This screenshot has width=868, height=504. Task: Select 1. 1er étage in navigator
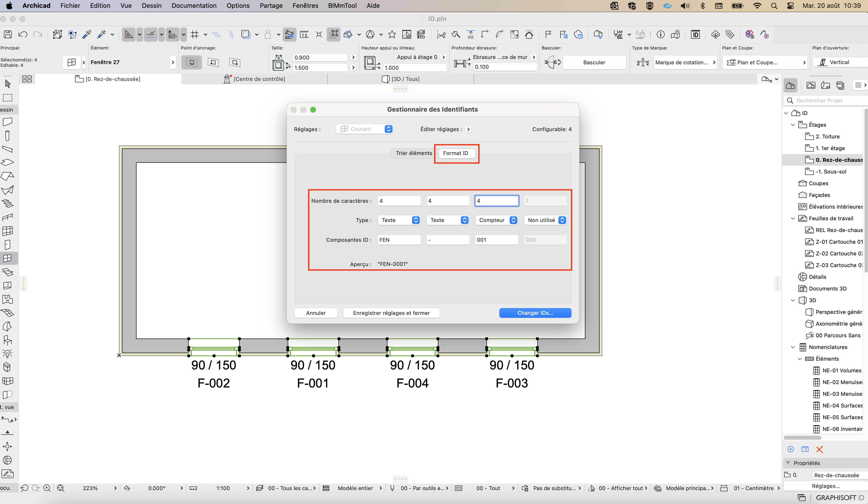[830, 148]
